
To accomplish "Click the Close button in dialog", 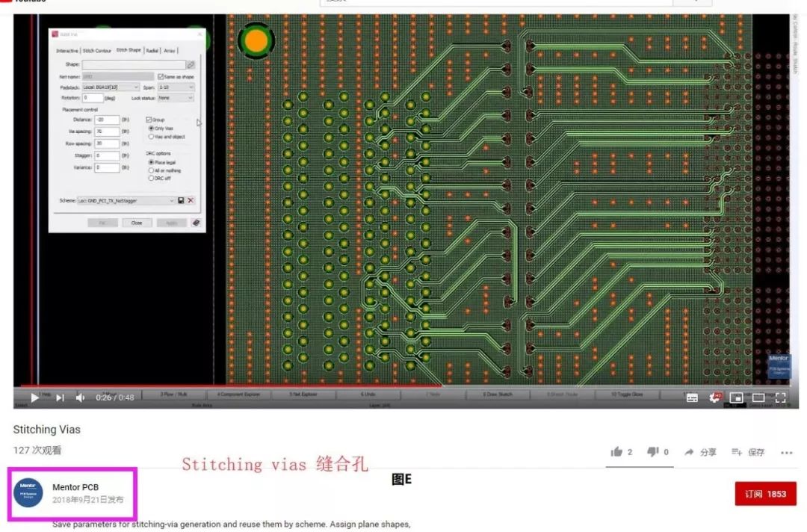I will pos(137,223).
